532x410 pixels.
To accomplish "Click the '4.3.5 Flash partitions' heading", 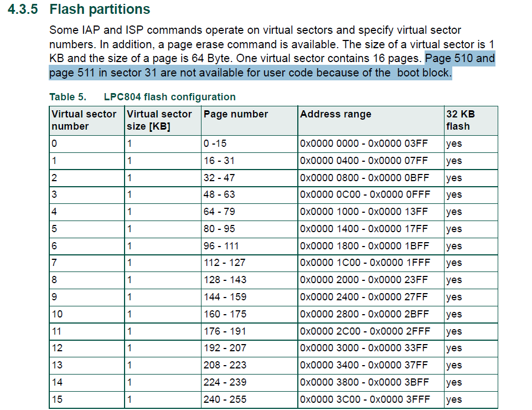I will 79,9.
